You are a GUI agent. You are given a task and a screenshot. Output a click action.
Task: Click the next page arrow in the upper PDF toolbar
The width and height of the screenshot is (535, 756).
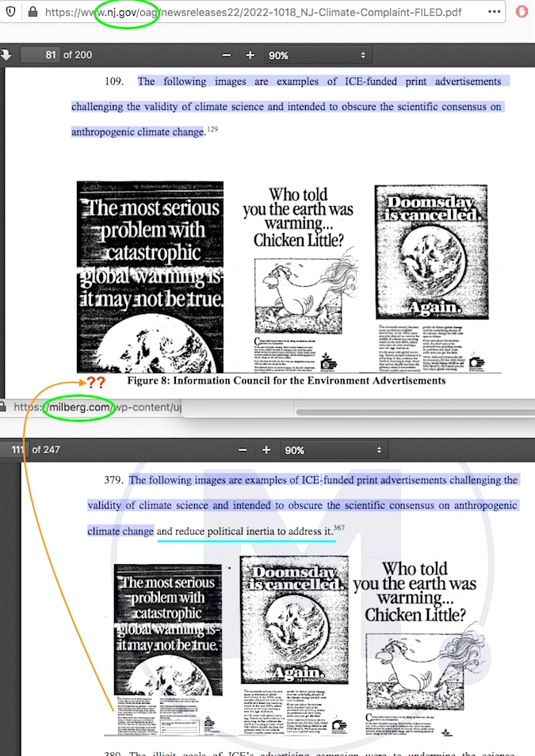[6, 55]
